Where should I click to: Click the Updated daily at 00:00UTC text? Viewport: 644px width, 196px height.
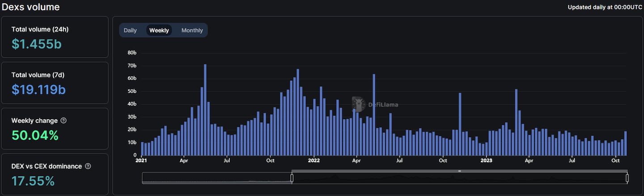pos(605,7)
